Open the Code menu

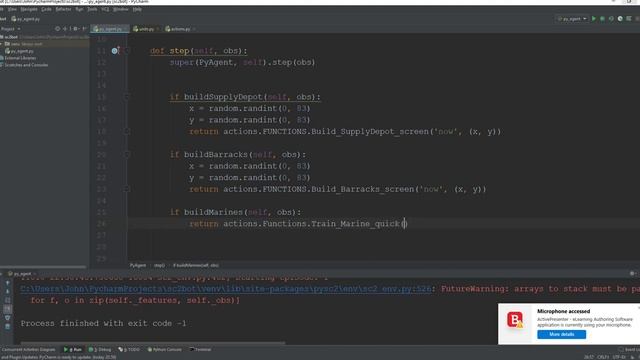pyautogui.click(x=46, y=9)
